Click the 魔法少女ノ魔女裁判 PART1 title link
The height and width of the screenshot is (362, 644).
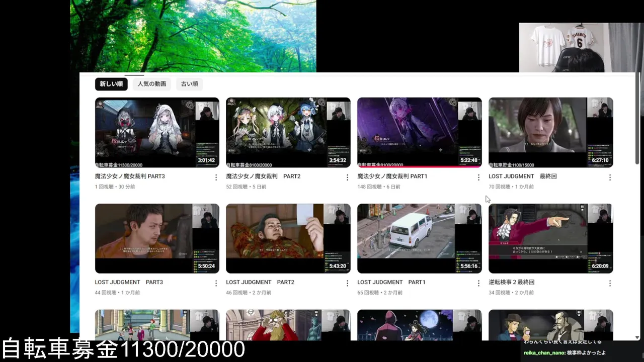tap(392, 176)
